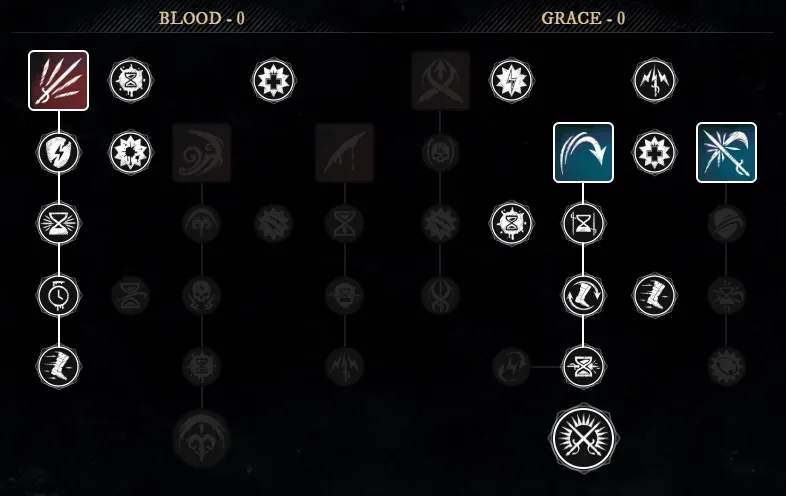Unlock the shield with lightning bolt passive
This screenshot has width=786, height=496.
(59, 152)
